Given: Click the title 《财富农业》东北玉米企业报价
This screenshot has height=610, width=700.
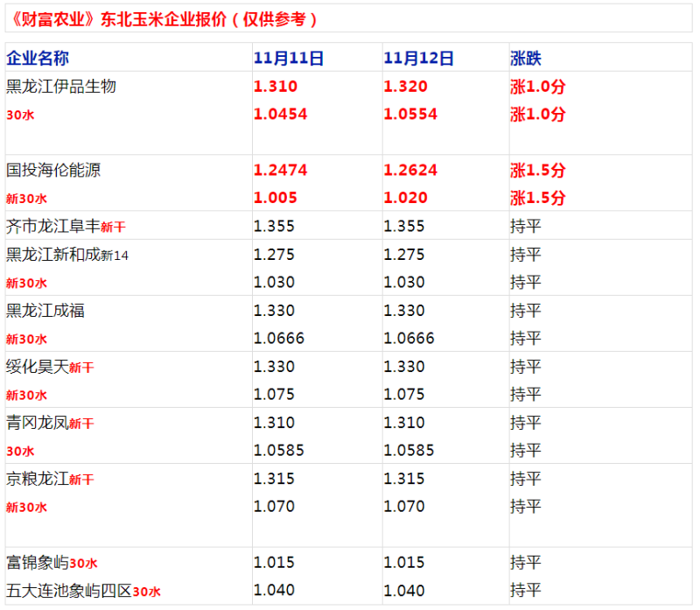Looking at the screenshot, I should (118, 19).
